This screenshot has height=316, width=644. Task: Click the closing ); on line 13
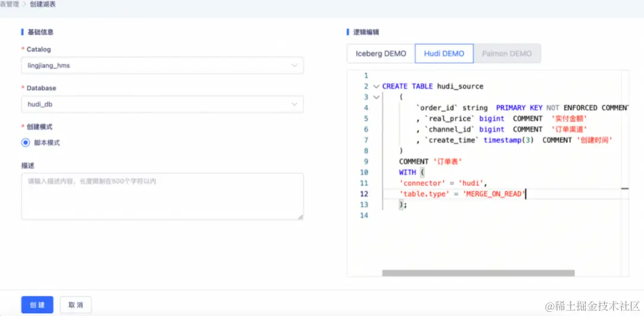403,205
